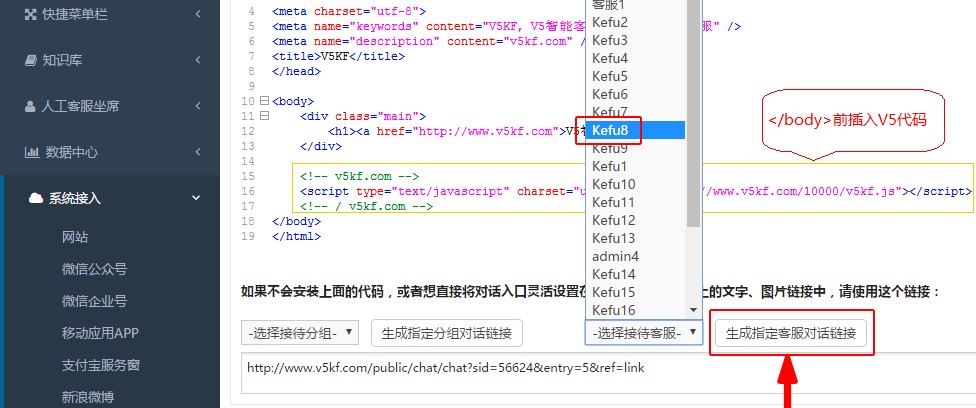Choose Kefu4 from the dropdown list
Viewport: 976px width, 408px height.
[x=636, y=59]
